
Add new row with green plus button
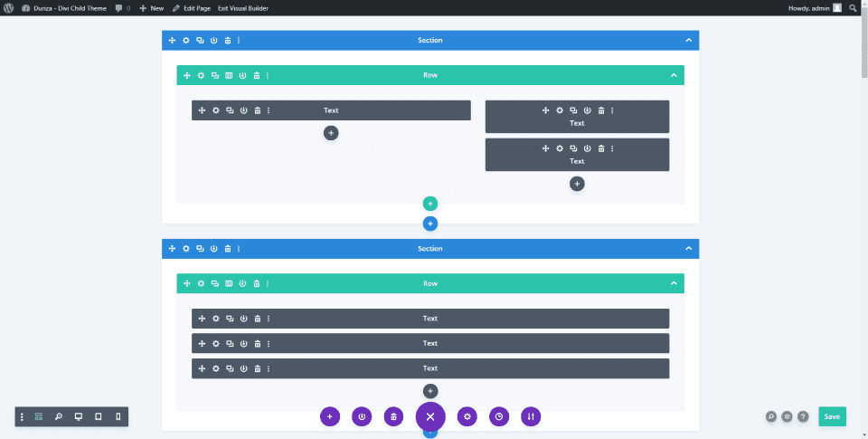pos(430,204)
